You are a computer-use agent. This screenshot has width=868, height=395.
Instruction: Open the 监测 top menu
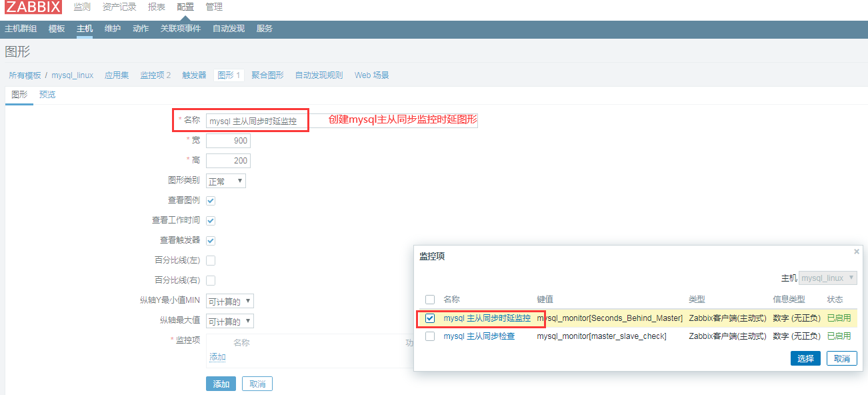pyautogui.click(x=82, y=7)
